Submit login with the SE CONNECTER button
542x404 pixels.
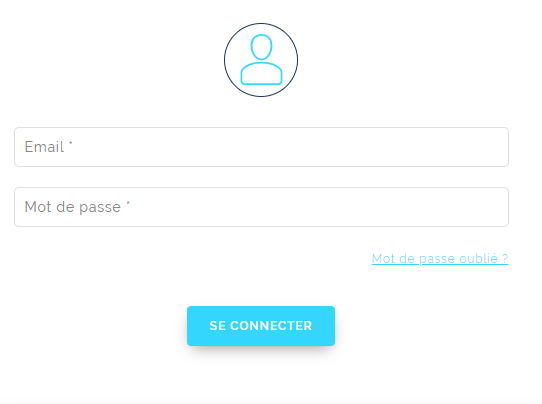point(261,326)
